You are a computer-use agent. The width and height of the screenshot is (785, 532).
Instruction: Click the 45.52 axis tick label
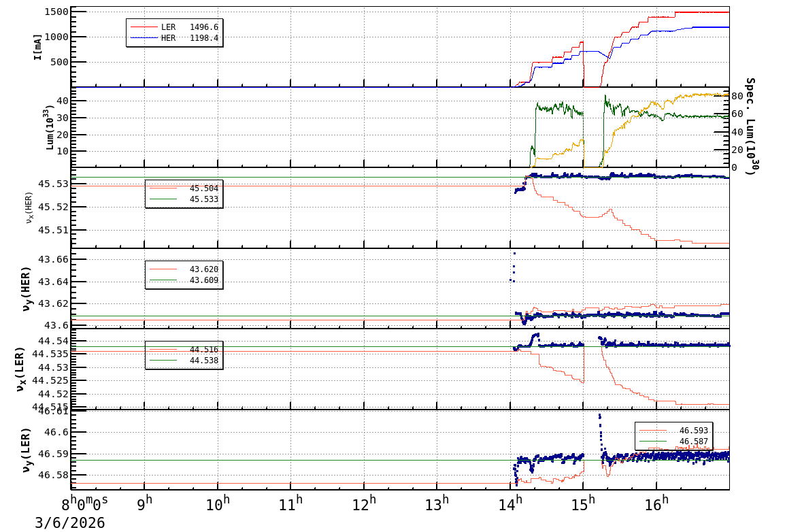point(53,207)
